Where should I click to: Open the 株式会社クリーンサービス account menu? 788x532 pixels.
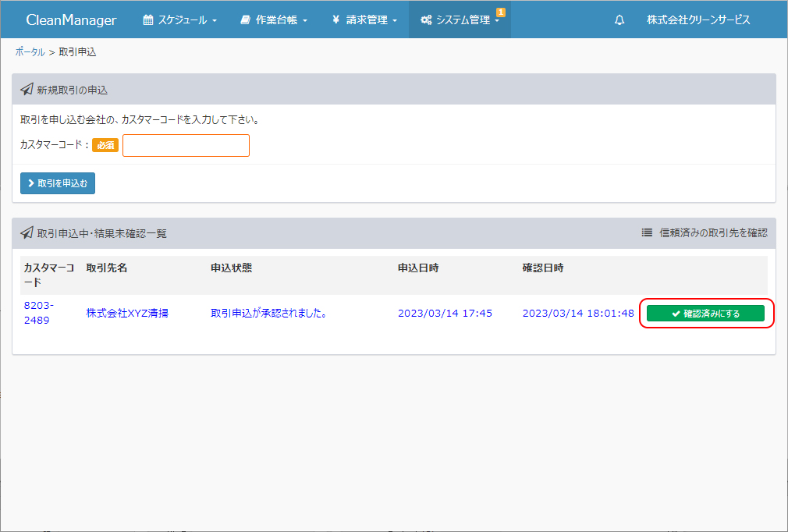click(x=698, y=20)
